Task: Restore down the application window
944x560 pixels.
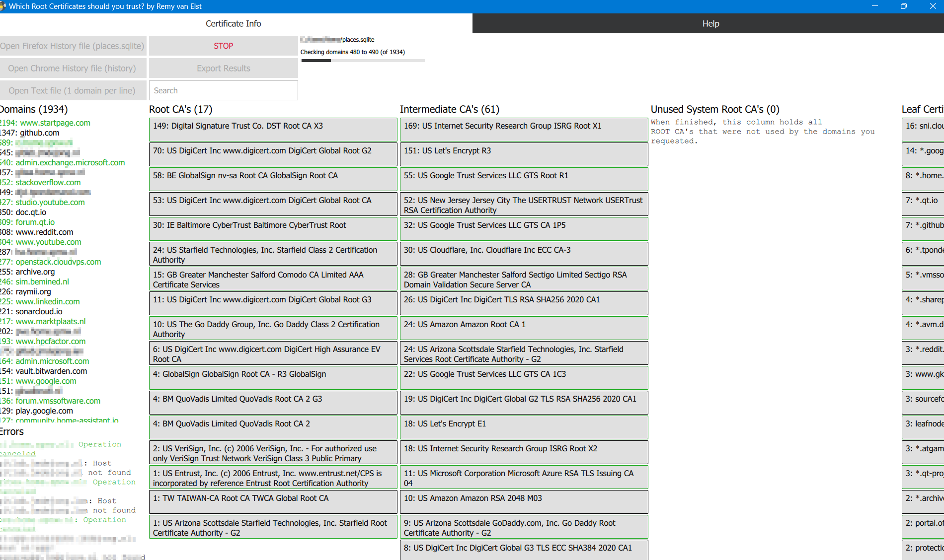Action: coord(903,6)
